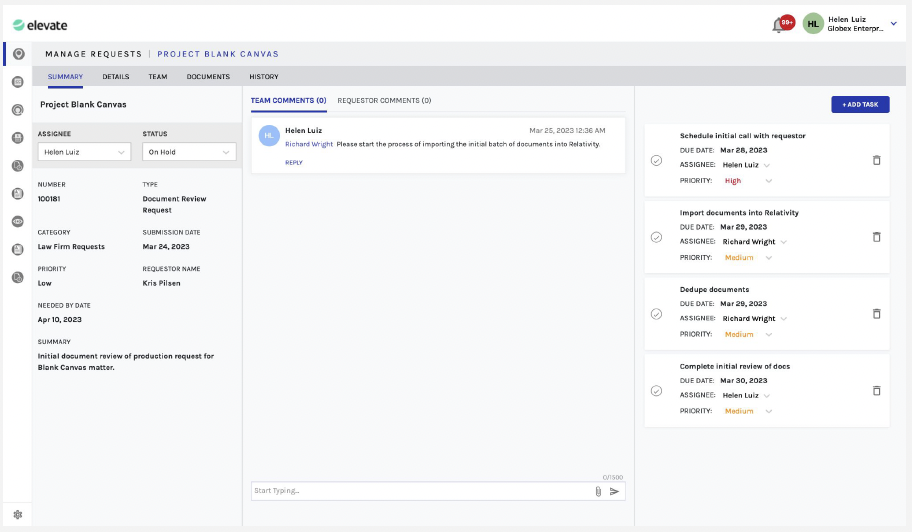Switch to the Team tab
Image resolution: width=912 pixels, height=532 pixels.
(x=158, y=77)
